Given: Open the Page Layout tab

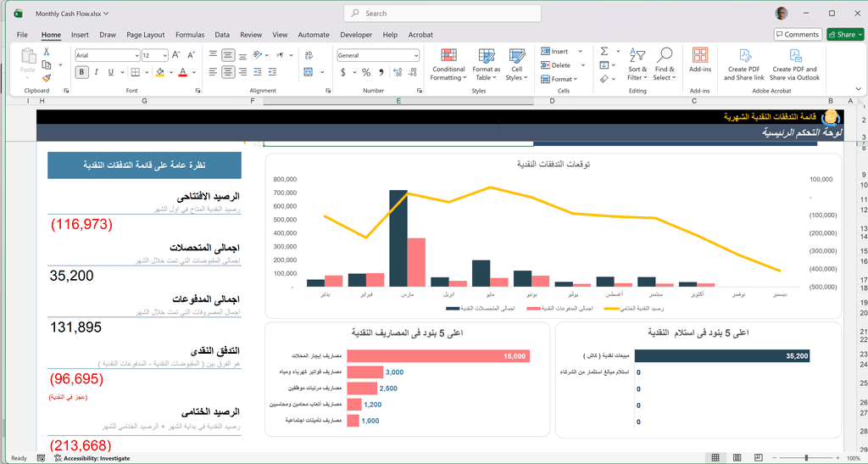Looking at the screenshot, I should click(x=145, y=34).
